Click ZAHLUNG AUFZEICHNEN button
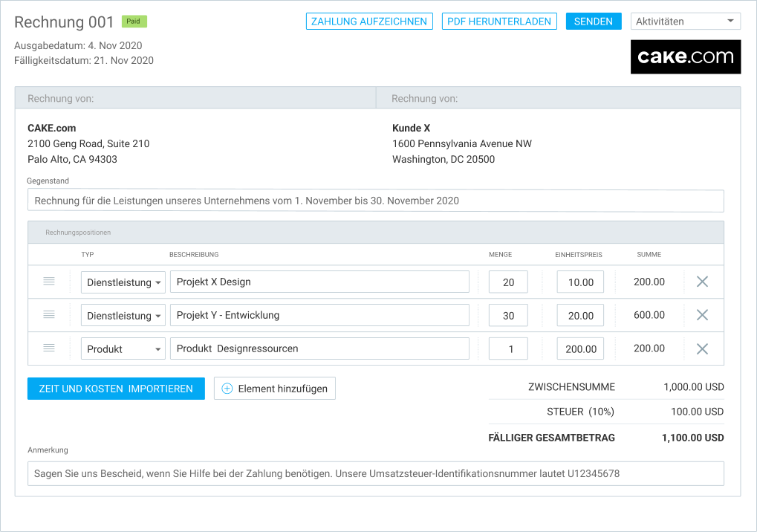 point(369,22)
